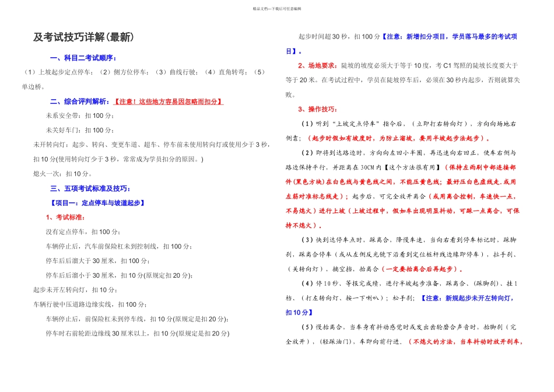Click line 没有定点停车，扣100分
This screenshot has height=392, width=554.
pos(83,232)
